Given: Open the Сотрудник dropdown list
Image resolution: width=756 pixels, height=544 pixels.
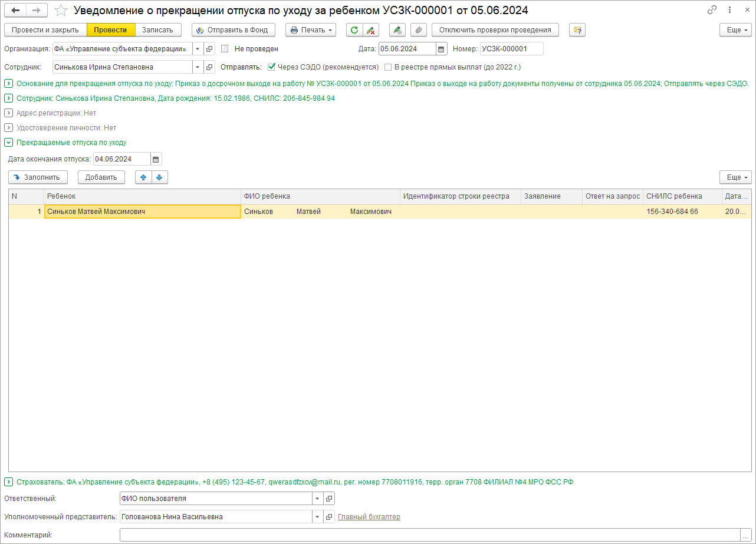Looking at the screenshot, I should coord(198,67).
